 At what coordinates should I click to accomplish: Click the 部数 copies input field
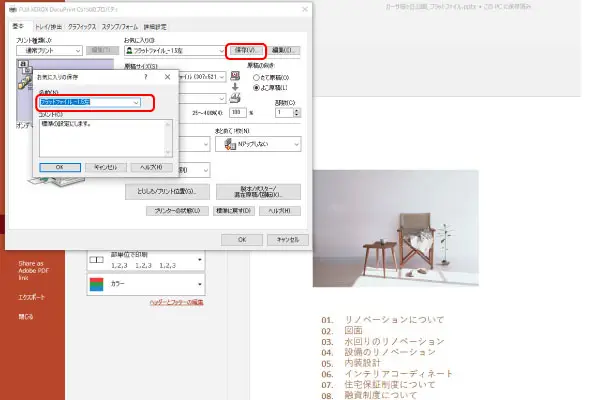(x=284, y=113)
